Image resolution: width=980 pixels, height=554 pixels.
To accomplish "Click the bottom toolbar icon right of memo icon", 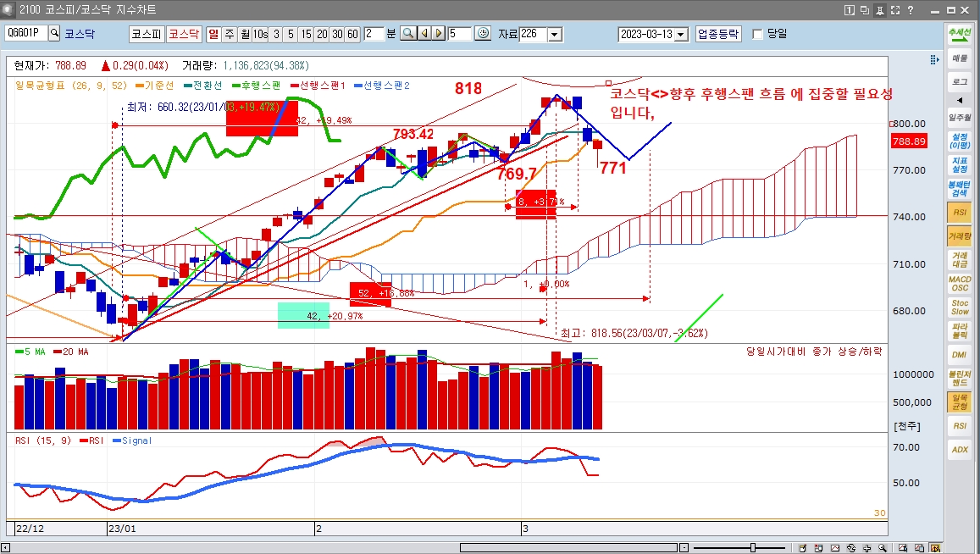I will (x=818, y=548).
